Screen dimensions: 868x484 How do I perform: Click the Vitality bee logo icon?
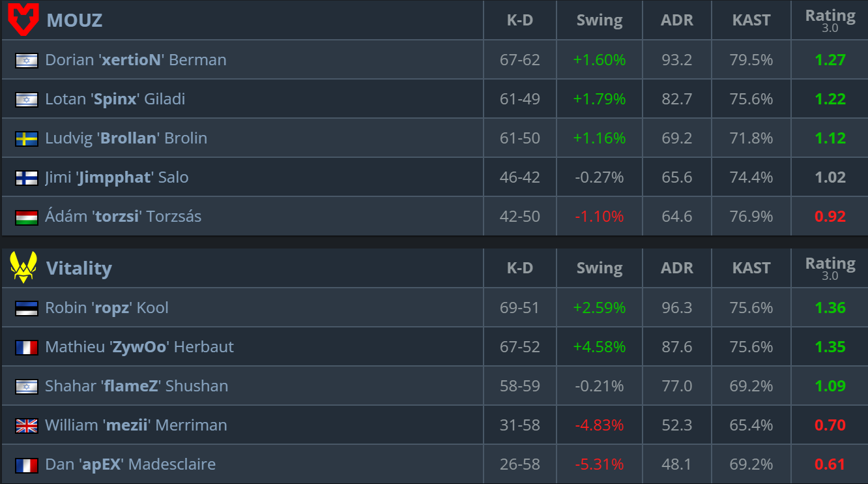[23, 267]
